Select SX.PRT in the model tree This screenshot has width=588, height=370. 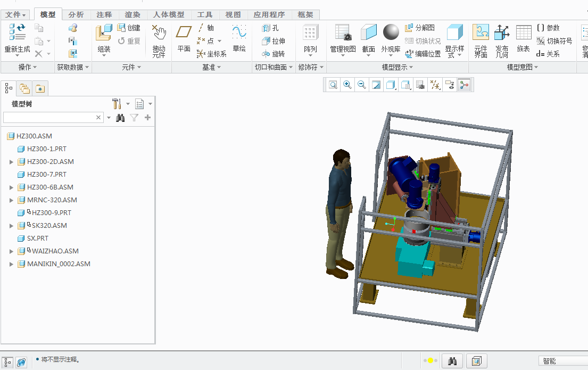pyautogui.click(x=37, y=239)
